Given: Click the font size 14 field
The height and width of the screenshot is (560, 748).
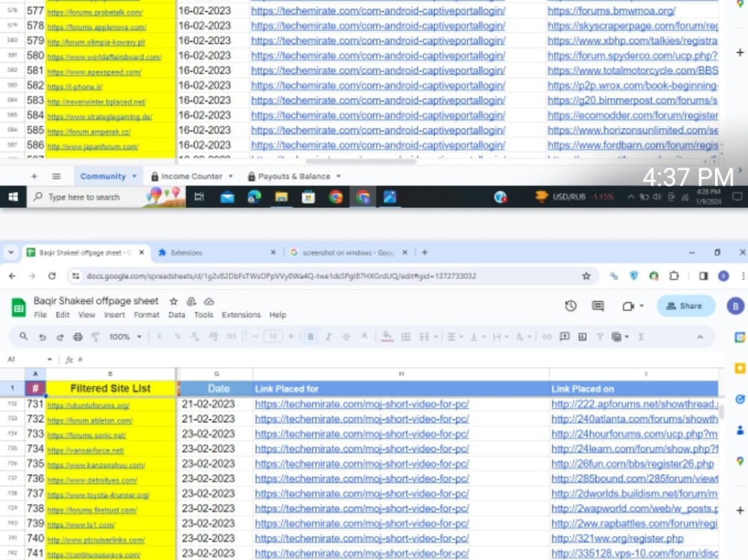Looking at the screenshot, I should click(273, 336).
